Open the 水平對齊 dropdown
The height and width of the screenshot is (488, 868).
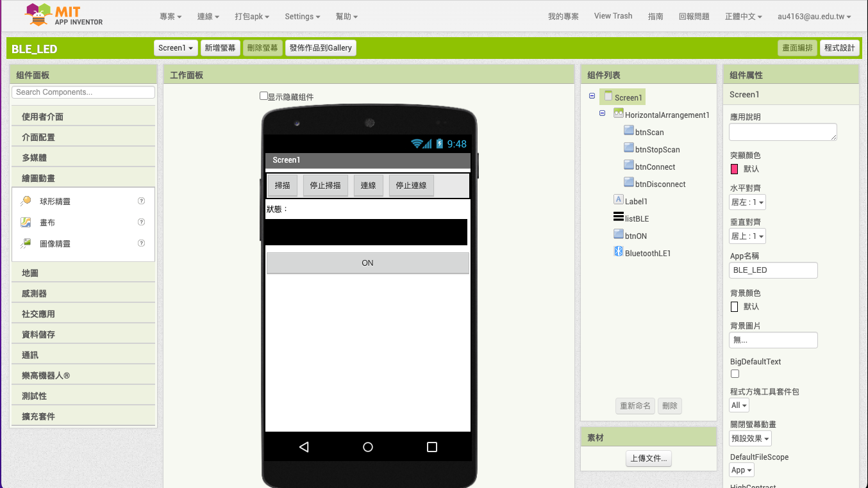pyautogui.click(x=747, y=202)
